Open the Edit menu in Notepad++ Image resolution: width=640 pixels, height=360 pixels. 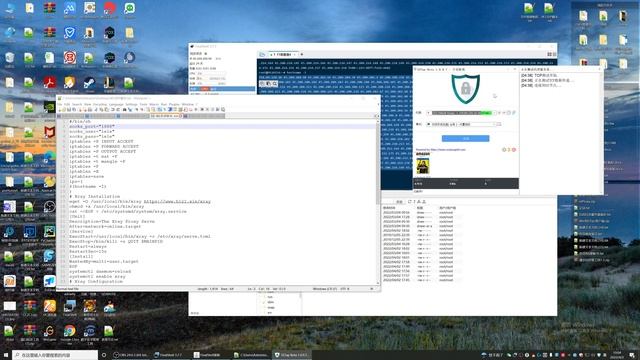66,104
